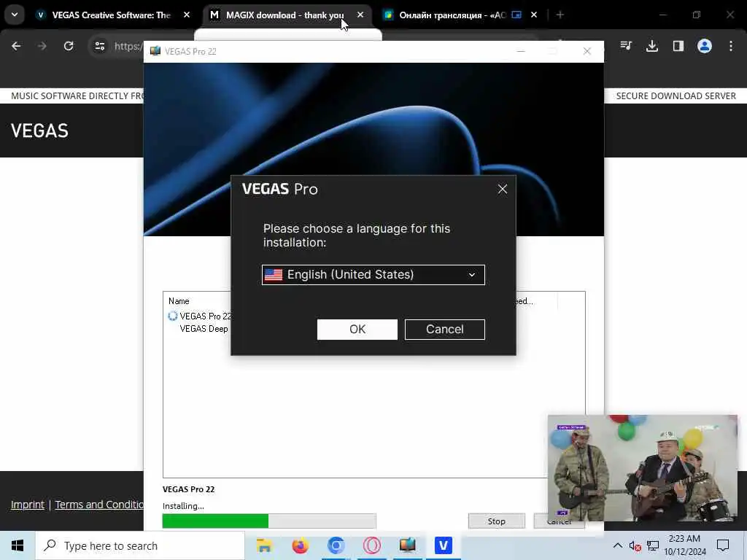Open the blue V app taskbar icon
747x560 pixels.
tap(443, 545)
